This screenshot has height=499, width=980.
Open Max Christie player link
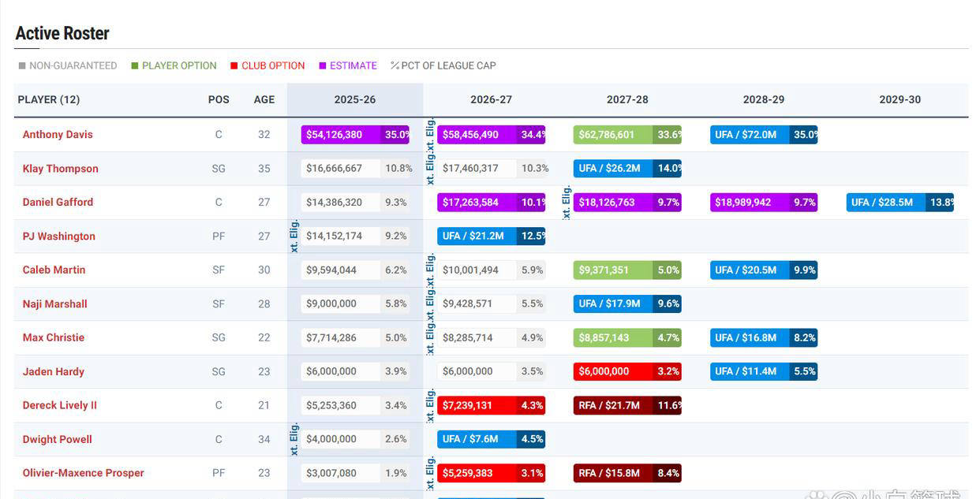(54, 337)
